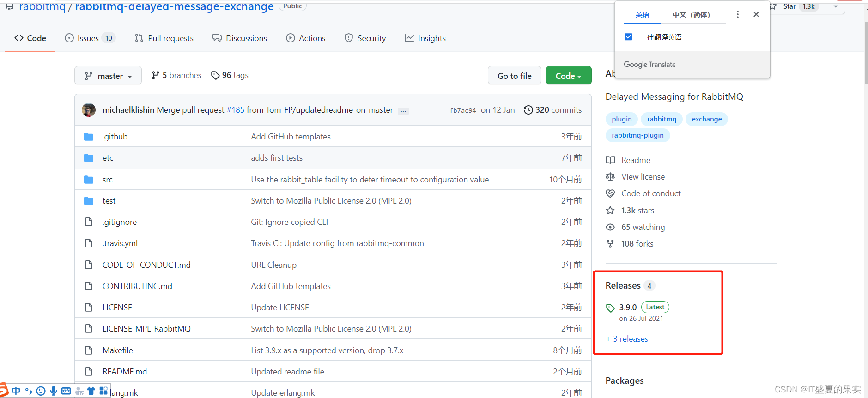
Task: Open the Security tab
Action: [365, 38]
